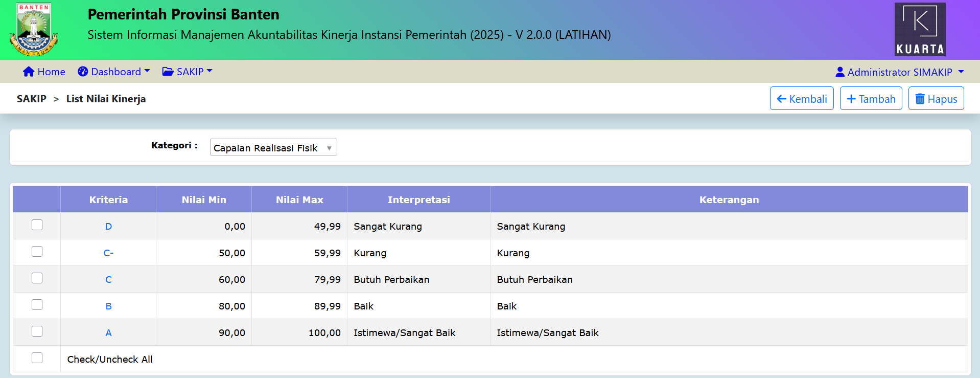
Task: Click the List Nilai Kinerja breadcrumb
Action: 106,99
